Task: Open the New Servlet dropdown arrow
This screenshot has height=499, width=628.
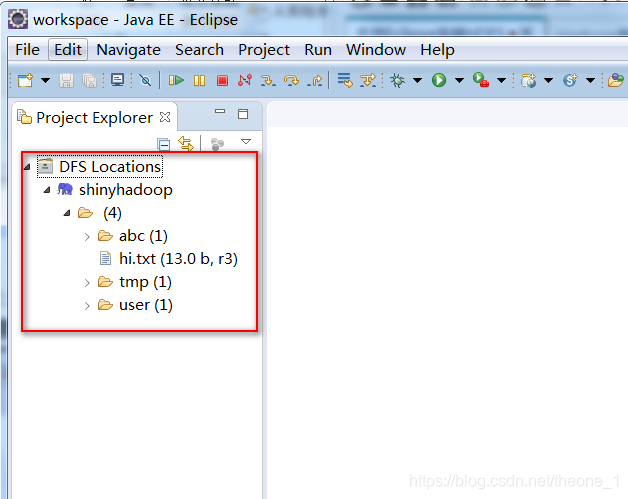Action: pos(590,80)
